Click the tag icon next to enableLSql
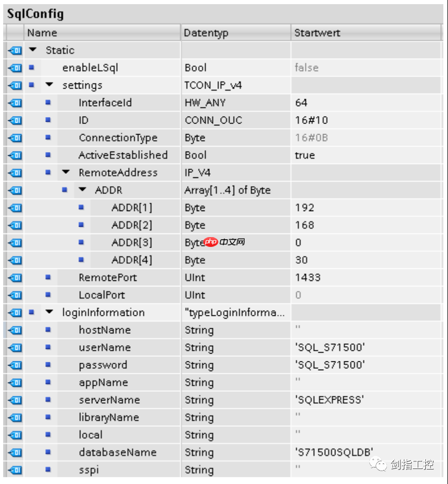Viewport: 448px width, 484px height. [14, 67]
